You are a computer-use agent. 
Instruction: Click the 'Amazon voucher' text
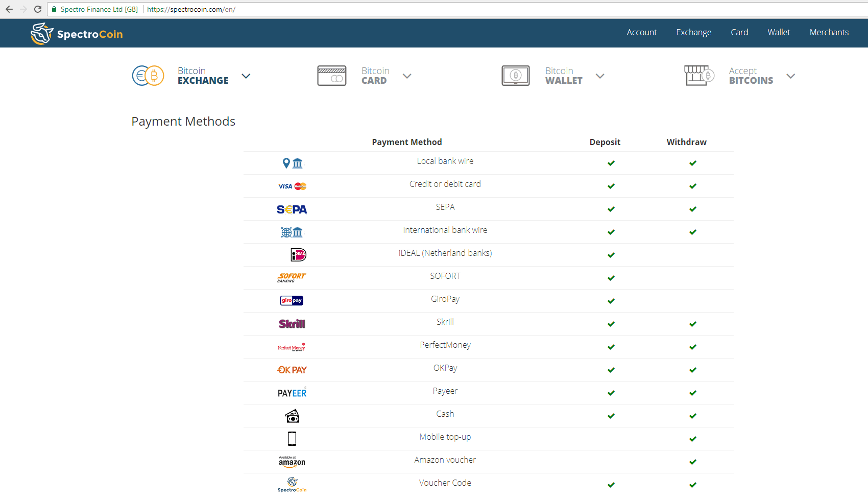pyautogui.click(x=445, y=460)
